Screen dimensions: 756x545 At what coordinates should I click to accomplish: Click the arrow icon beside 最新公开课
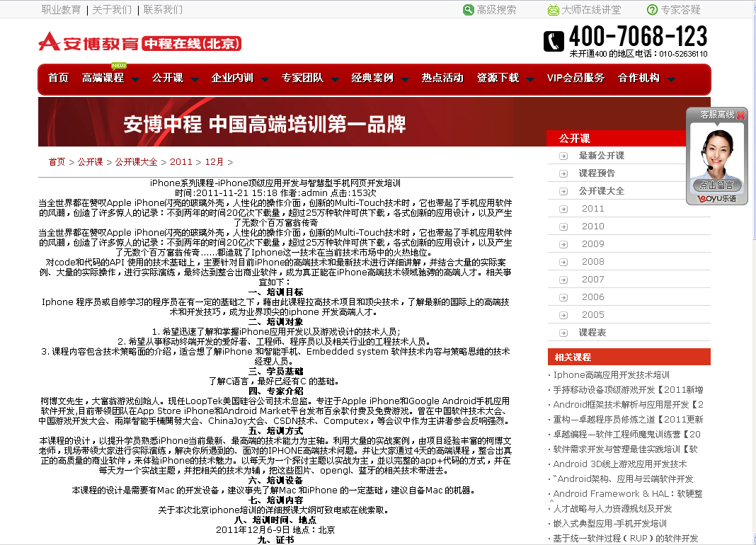563,156
